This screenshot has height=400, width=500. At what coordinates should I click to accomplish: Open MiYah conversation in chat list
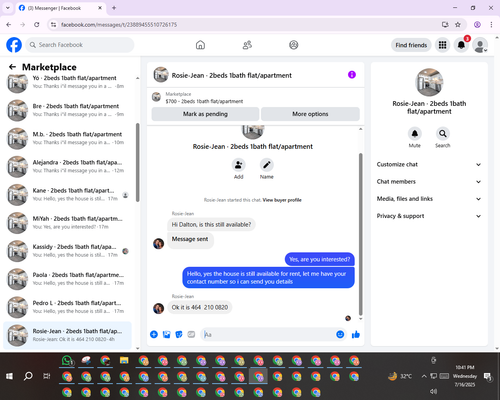click(x=67, y=223)
